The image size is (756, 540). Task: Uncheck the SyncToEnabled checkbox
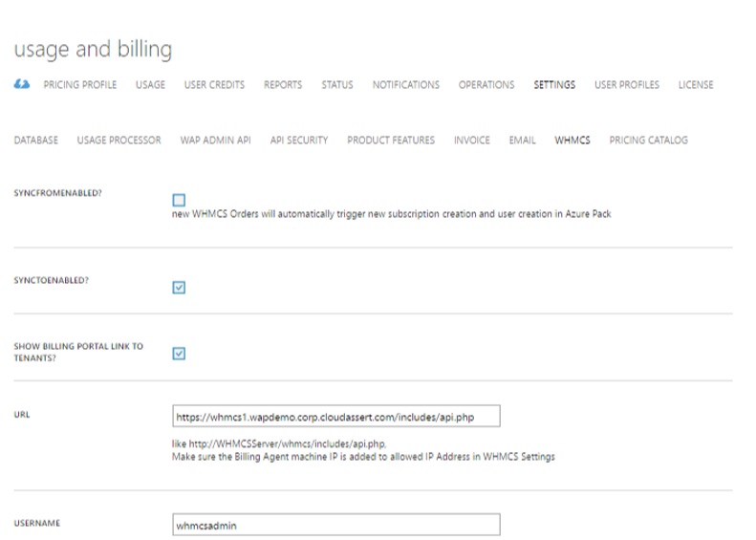click(179, 288)
